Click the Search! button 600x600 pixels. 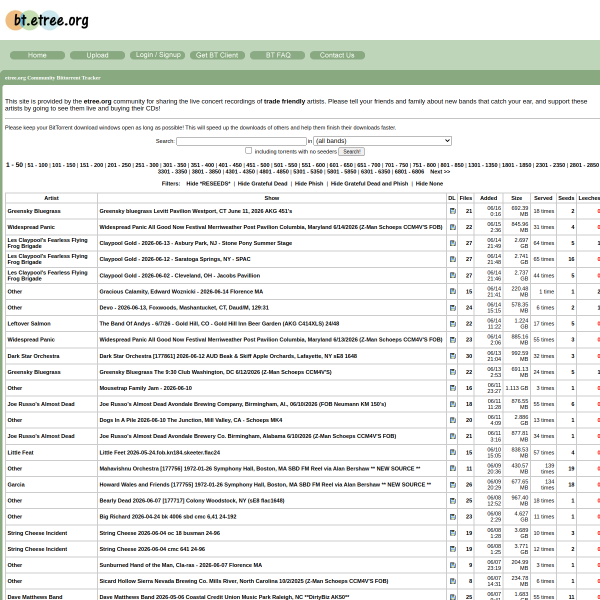click(x=352, y=152)
